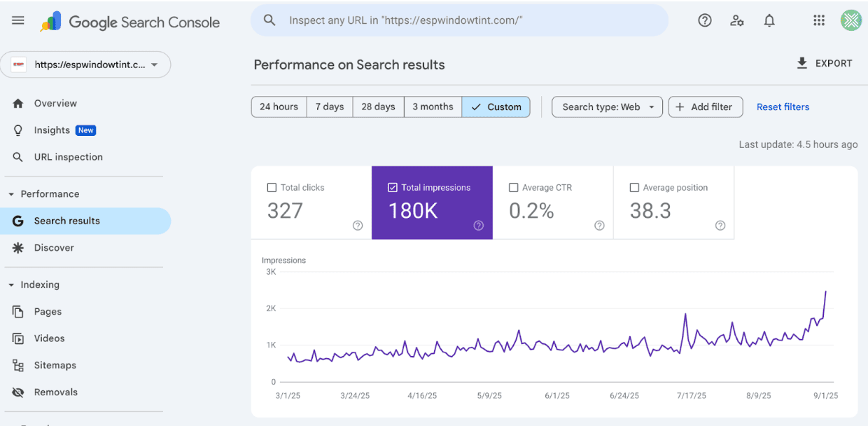Viewport: 868px width, 426px height.
Task: Enable the Average CTR checkbox
Action: click(x=514, y=188)
